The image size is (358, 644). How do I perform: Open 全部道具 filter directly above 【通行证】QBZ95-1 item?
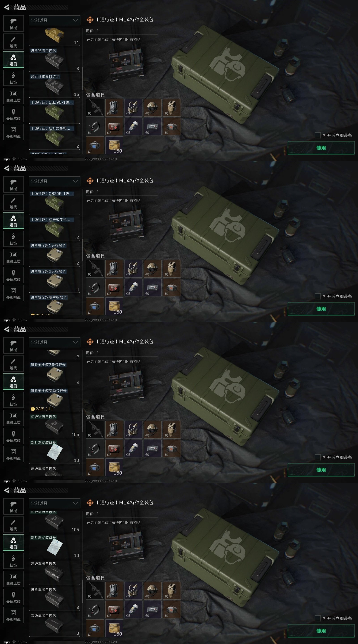55,181
